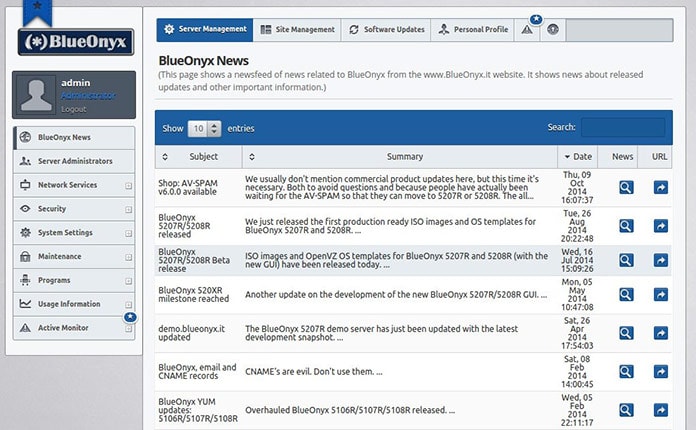View news details for demo.blueonyx.it updated
Viewport: 696px width, 430px height.
click(626, 333)
